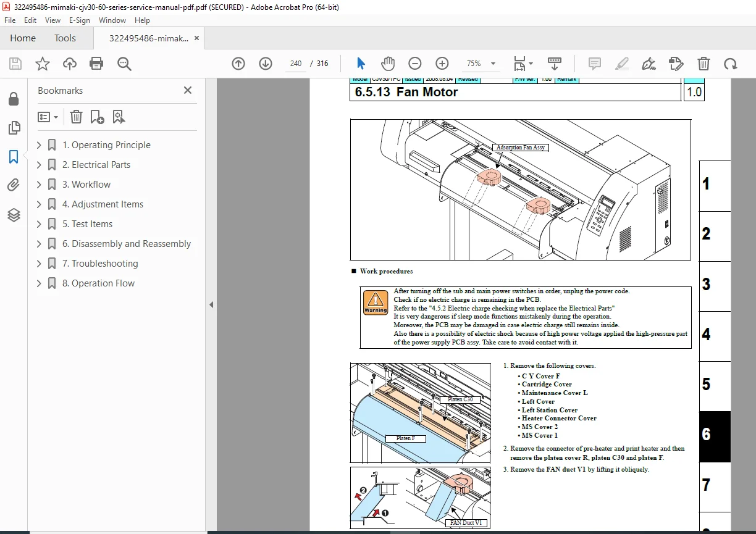Expand the Electrical Parts bookmark
The image size is (756, 534).
click(x=40, y=165)
